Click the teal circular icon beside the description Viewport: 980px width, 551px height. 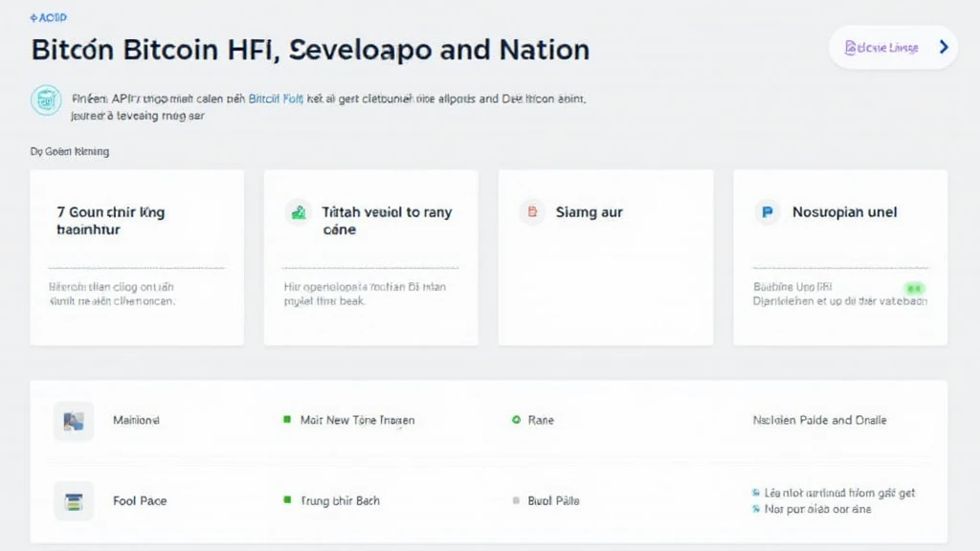[46, 100]
